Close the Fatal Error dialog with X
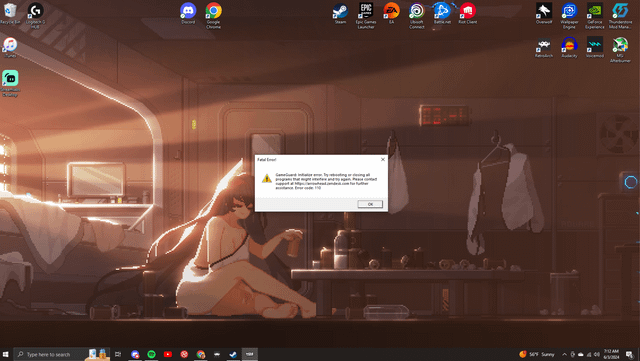The height and width of the screenshot is (361, 640). tap(382, 159)
